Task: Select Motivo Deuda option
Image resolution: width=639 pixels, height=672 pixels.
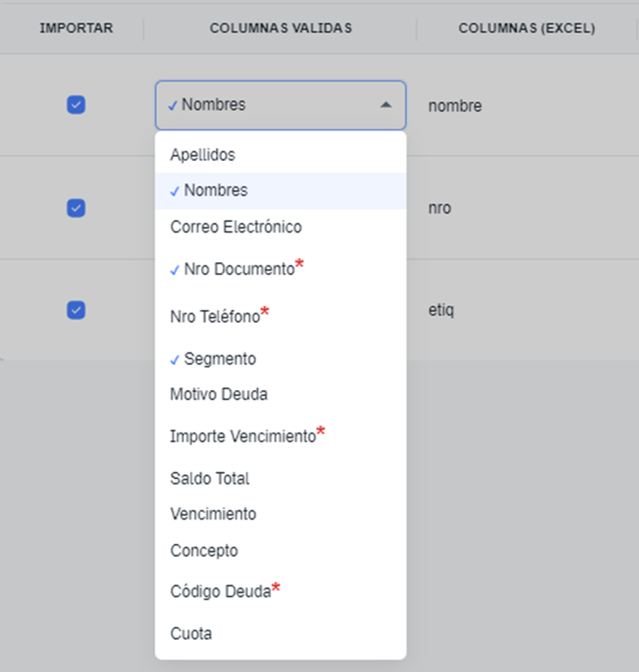Action: coord(219,394)
